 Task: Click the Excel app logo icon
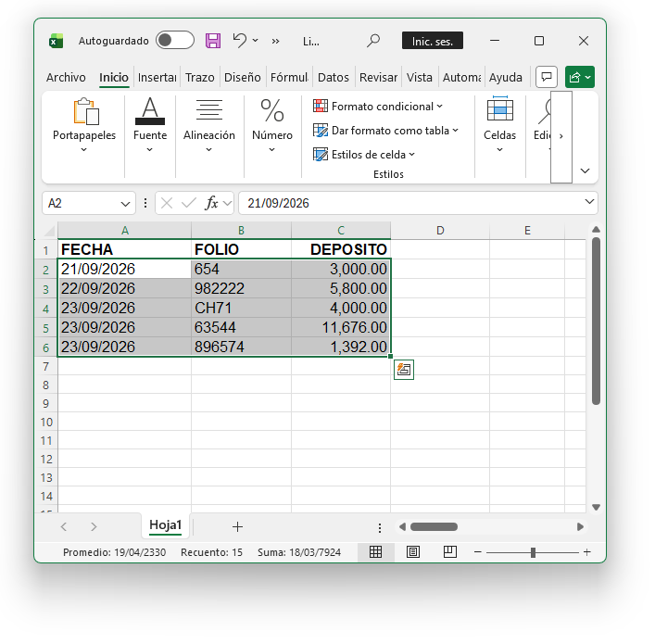point(56,41)
